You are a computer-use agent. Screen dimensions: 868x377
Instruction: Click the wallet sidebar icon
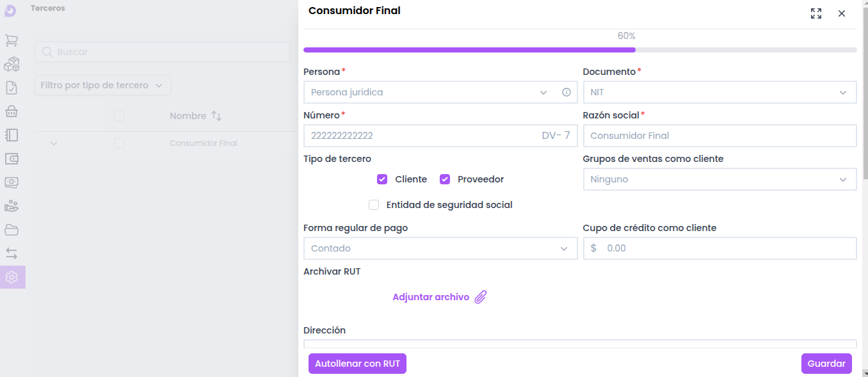(12, 159)
